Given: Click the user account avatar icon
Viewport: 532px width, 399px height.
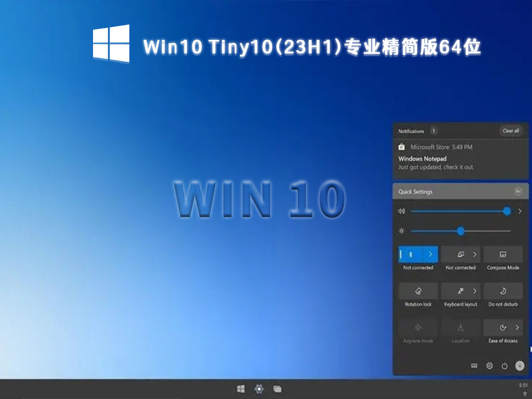Looking at the screenshot, I should [x=519, y=366].
